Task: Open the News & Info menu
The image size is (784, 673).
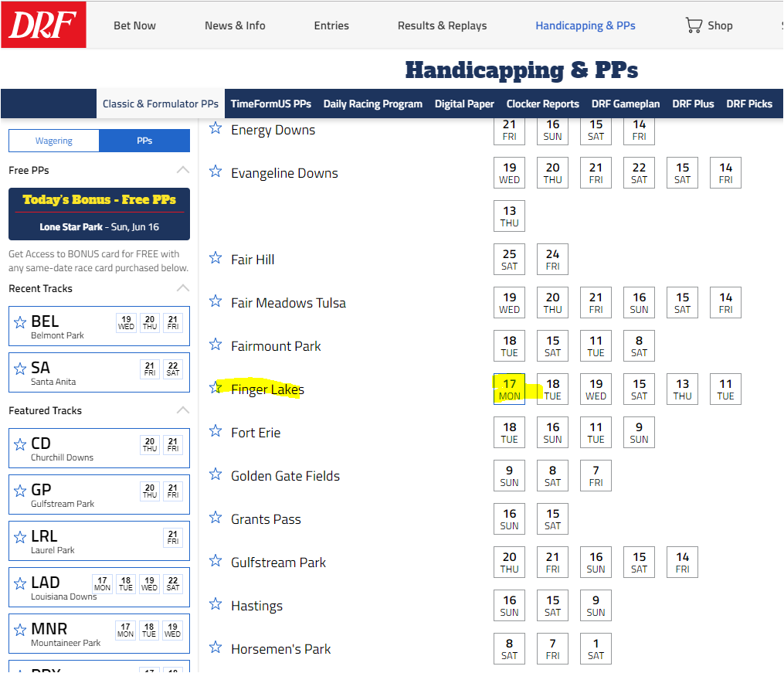Action: pos(235,25)
